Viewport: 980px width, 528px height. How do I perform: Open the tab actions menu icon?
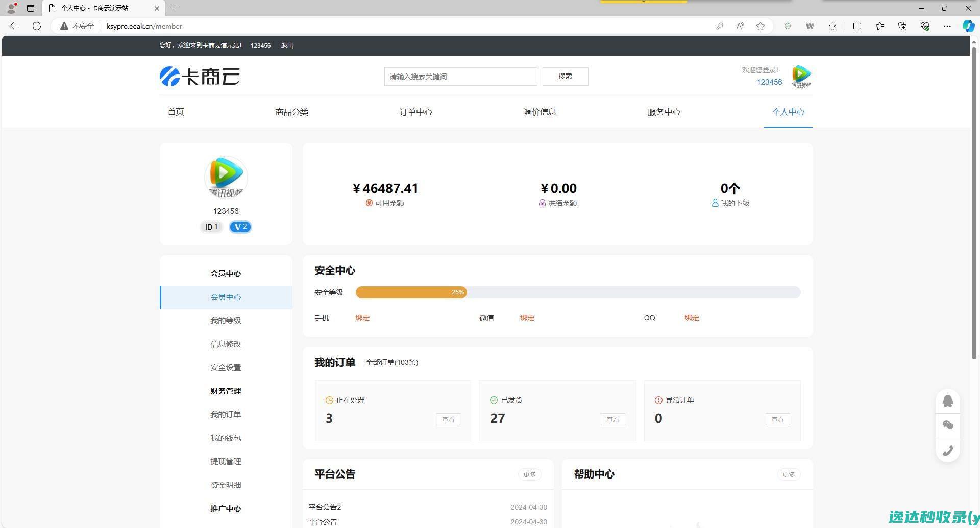click(x=31, y=8)
